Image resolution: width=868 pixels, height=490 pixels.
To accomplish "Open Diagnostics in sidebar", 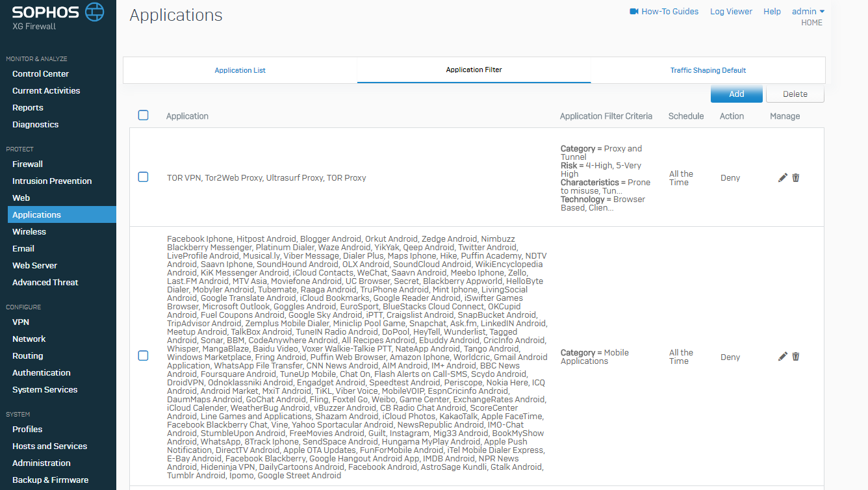I will [35, 125].
